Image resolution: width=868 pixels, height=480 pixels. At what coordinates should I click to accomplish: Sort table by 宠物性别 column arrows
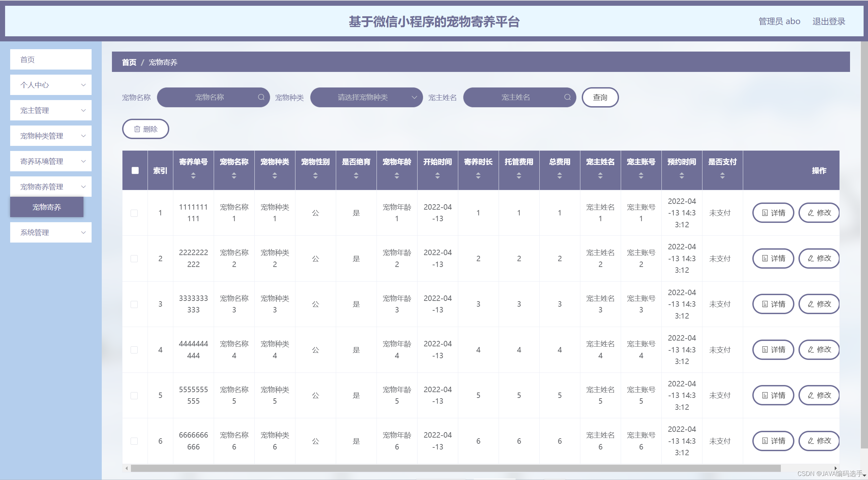point(315,176)
